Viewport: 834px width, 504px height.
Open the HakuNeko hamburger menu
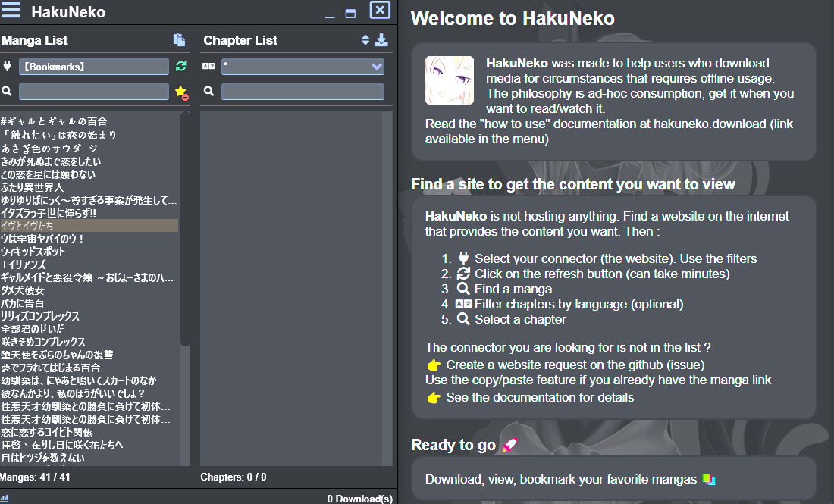tap(11, 11)
